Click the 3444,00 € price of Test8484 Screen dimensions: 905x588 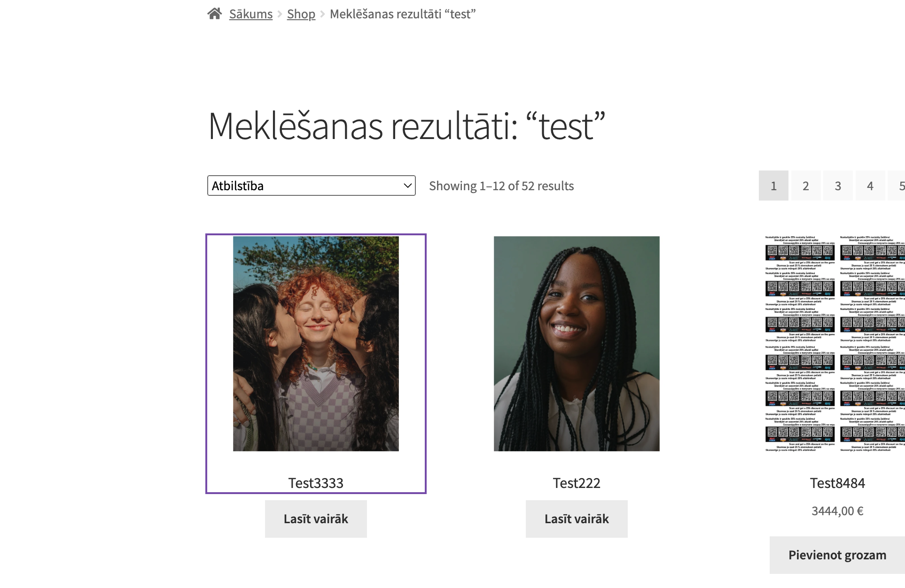837,511
